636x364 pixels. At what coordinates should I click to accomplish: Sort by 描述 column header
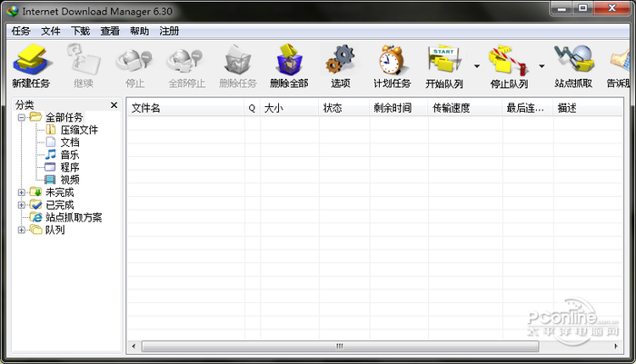coord(588,108)
